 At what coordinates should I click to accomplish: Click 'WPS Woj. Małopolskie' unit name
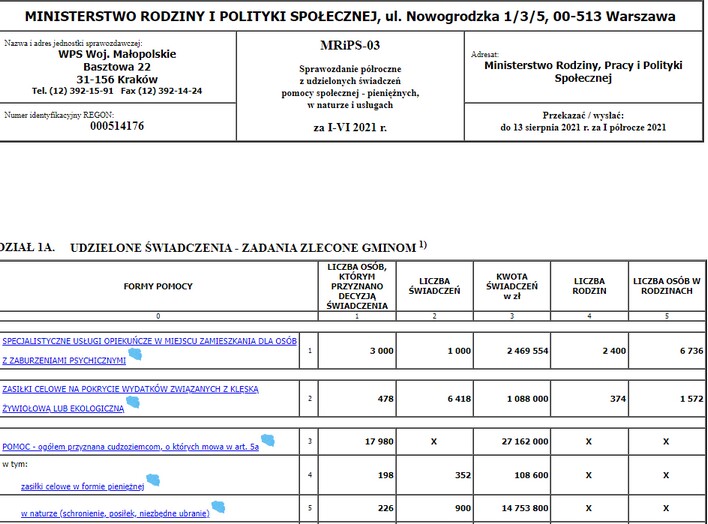click(x=117, y=54)
